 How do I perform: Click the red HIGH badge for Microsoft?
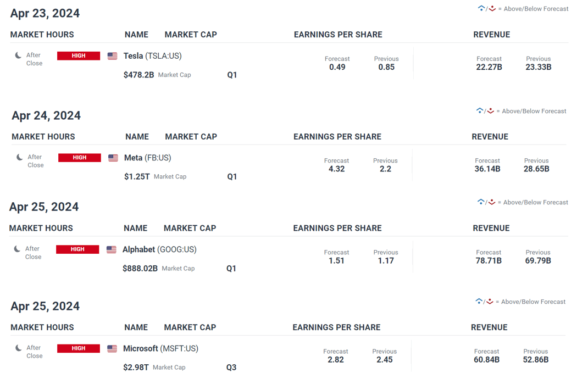pyautogui.click(x=79, y=348)
